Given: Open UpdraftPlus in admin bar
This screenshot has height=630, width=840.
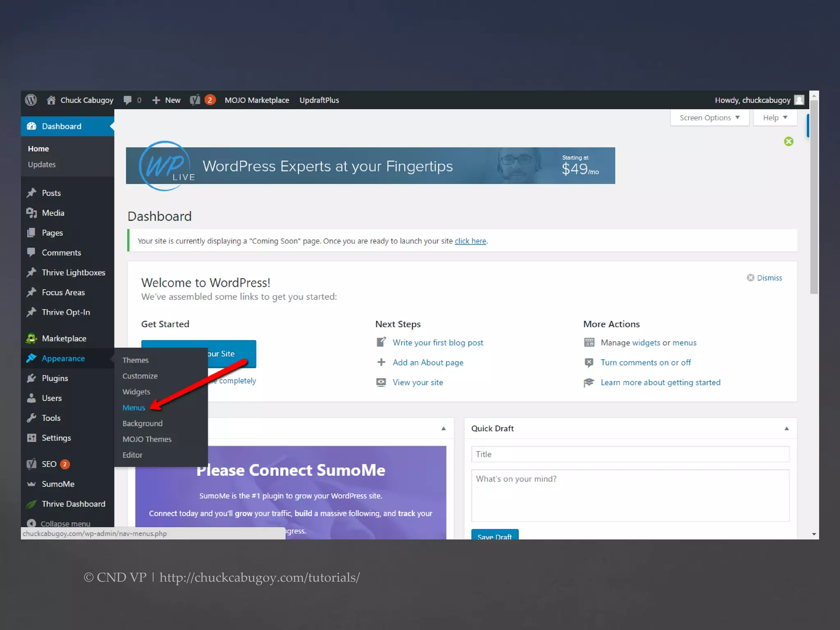Looking at the screenshot, I should (x=319, y=100).
